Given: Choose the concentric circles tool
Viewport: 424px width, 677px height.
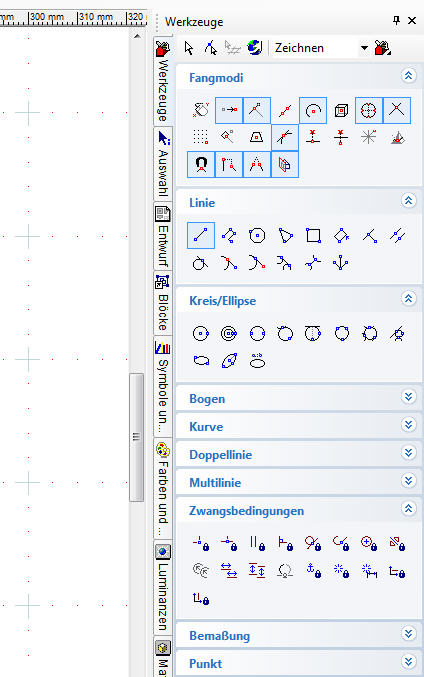Looking at the screenshot, I should pyautogui.click(x=229, y=333).
